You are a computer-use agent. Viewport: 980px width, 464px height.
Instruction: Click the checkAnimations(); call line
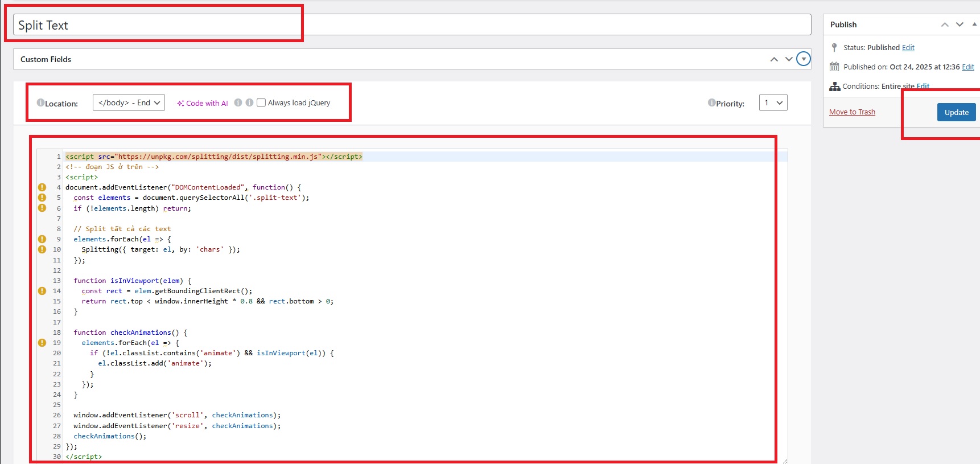(110, 436)
